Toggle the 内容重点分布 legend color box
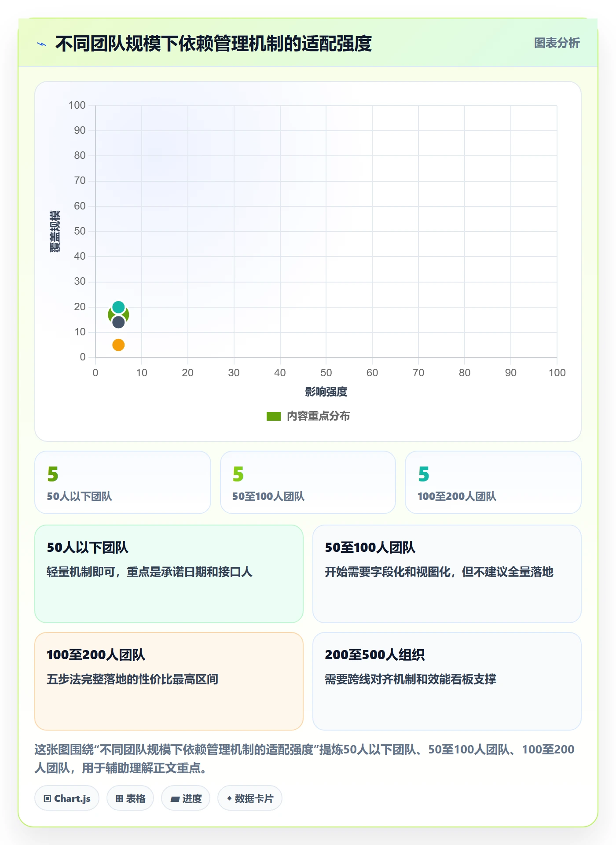The width and height of the screenshot is (616, 845). pyautogui.click(x=273, y=416)
